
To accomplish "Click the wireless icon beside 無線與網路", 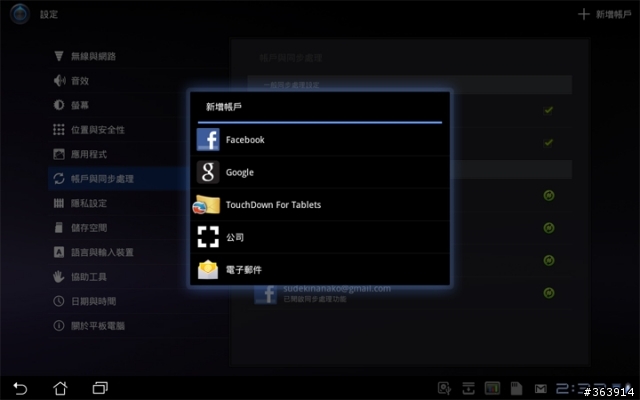I will (59, 56).
